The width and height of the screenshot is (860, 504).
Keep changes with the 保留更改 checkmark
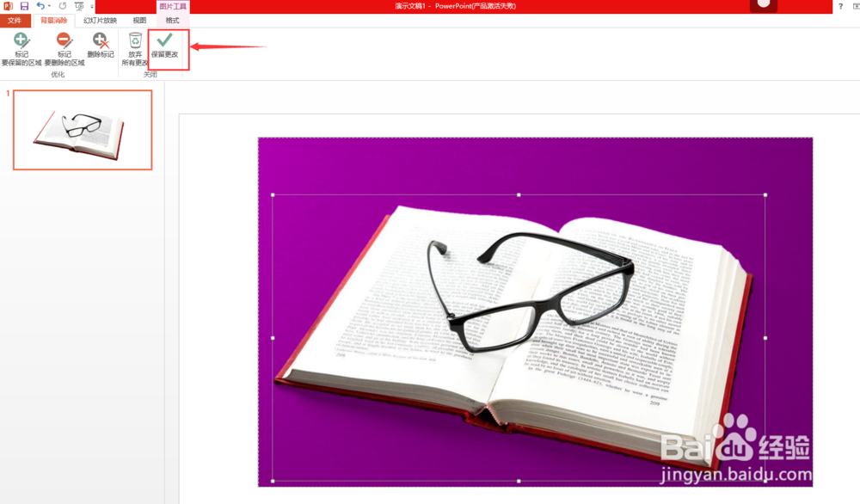click(x=164, y=46)
